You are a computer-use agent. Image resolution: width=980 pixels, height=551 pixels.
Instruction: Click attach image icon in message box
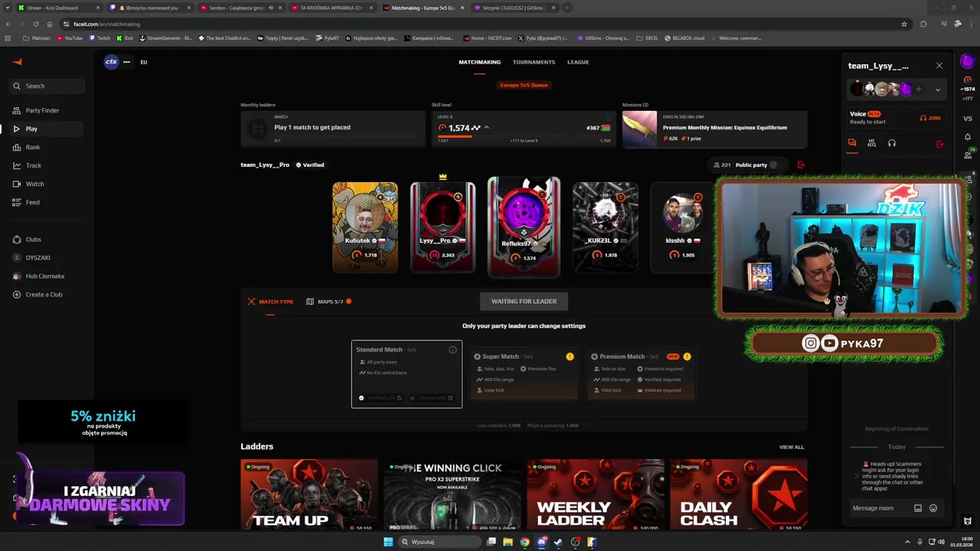[918, 508]
